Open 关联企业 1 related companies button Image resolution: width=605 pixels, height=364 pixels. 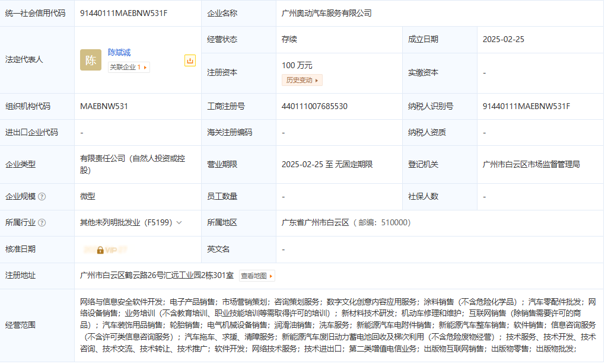click(129, 67)
